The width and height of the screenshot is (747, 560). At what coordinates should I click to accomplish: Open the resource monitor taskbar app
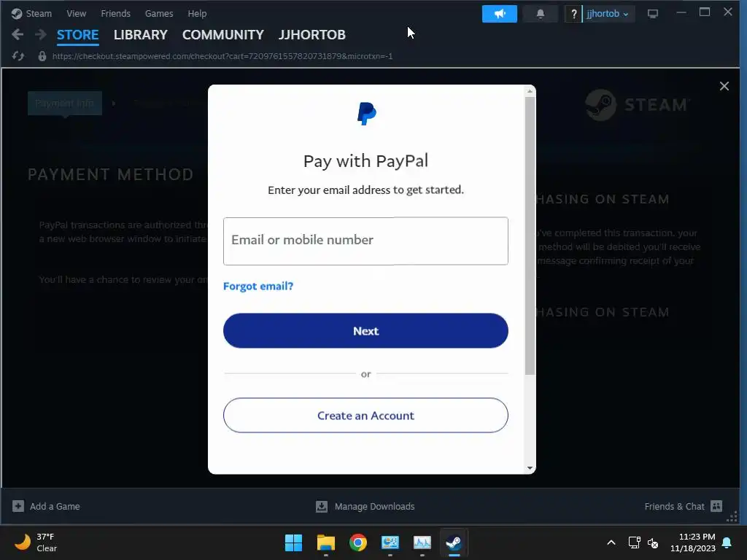coord(422,542)
